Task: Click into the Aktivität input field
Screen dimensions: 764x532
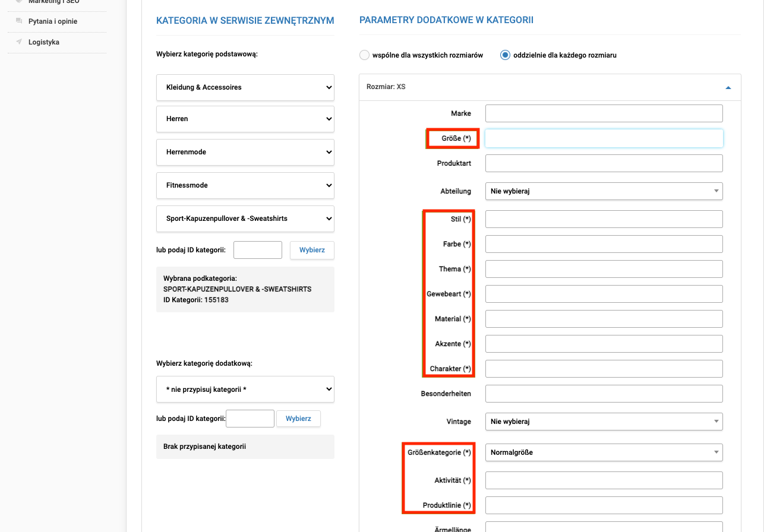Action: [604, 480]
